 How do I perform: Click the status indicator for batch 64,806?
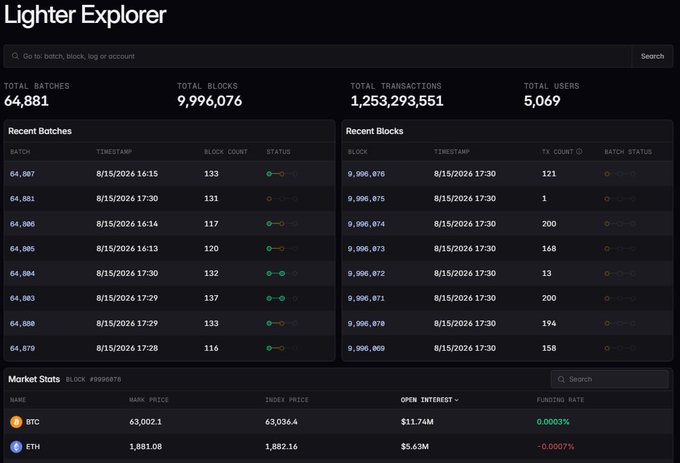[x=281, y=224]
